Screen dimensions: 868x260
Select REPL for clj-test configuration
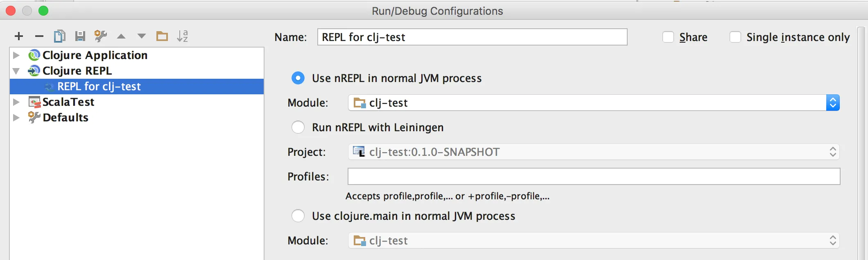99,87
